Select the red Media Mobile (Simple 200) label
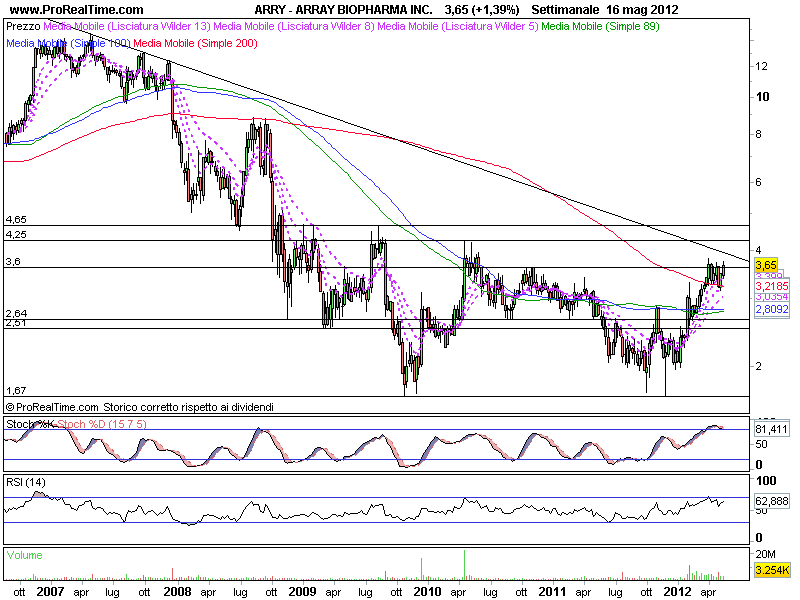Screen dimensions: 800x600 [x=195, y=43]
